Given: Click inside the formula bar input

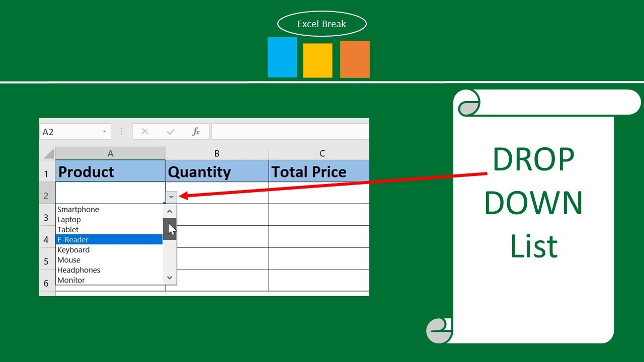Looking at the screenshot, I should pyautogui.click(x=290, y=132).
